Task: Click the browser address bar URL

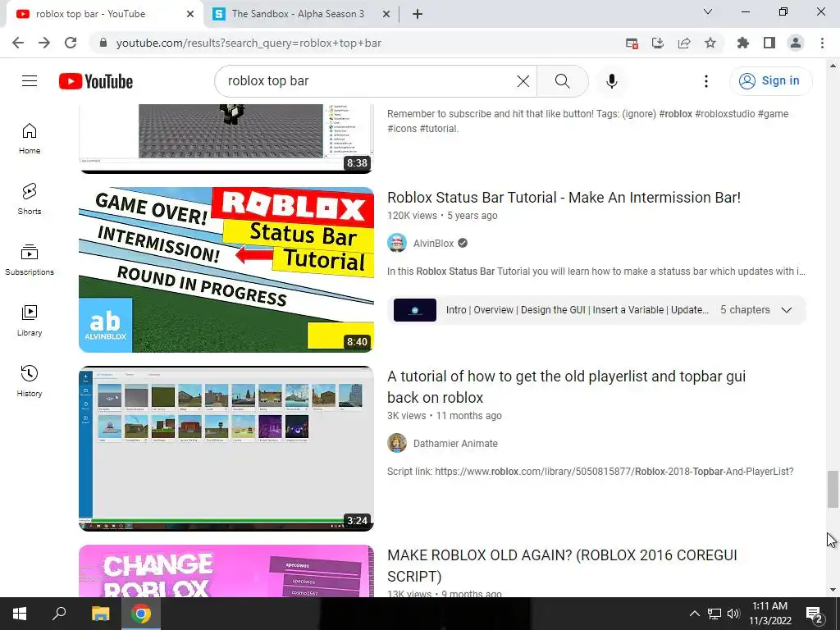Action: tap(249, 43)
